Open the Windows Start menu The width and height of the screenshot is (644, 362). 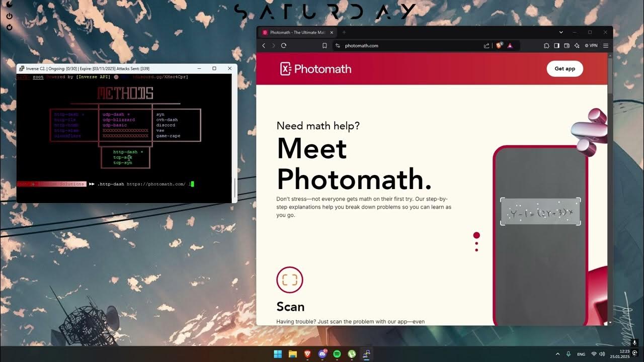[x=278, y=354]
